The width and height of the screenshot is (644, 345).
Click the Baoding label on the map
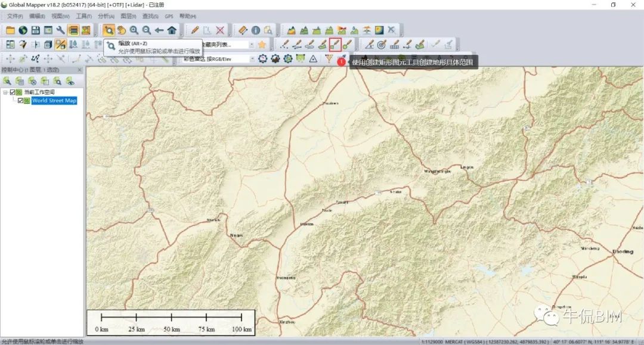coord(623,251)
